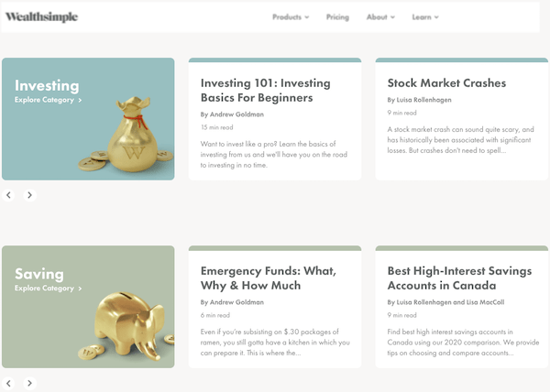550x392 pixels.
Task: Open Emergency Funds article title
Action: click(269, 278)
